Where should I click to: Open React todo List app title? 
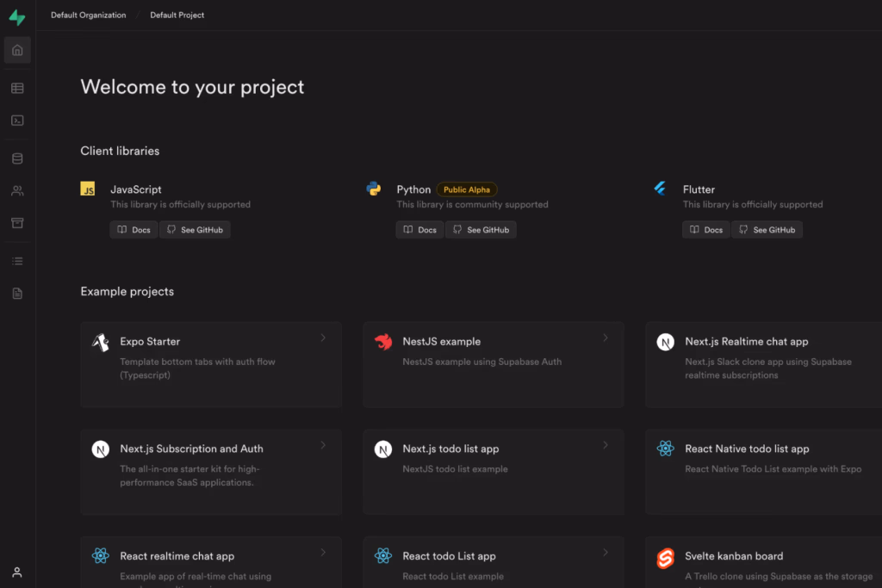(449, 556)
